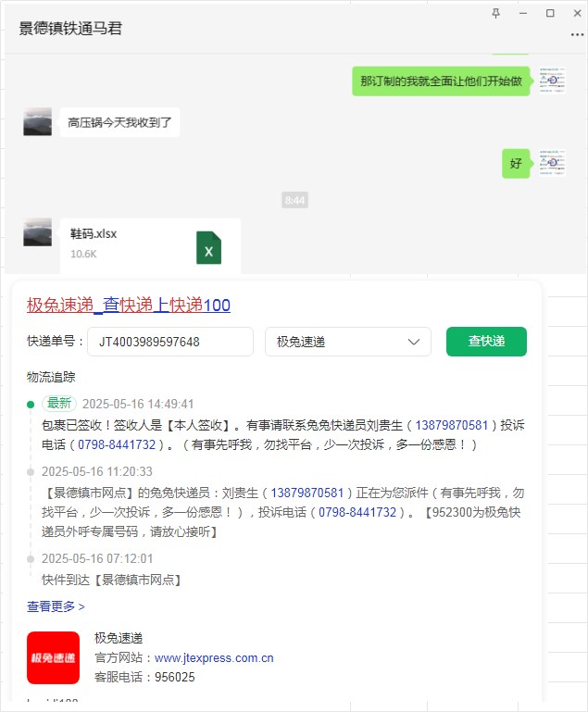Open the 极兔速递 courier dropdown

348,342
